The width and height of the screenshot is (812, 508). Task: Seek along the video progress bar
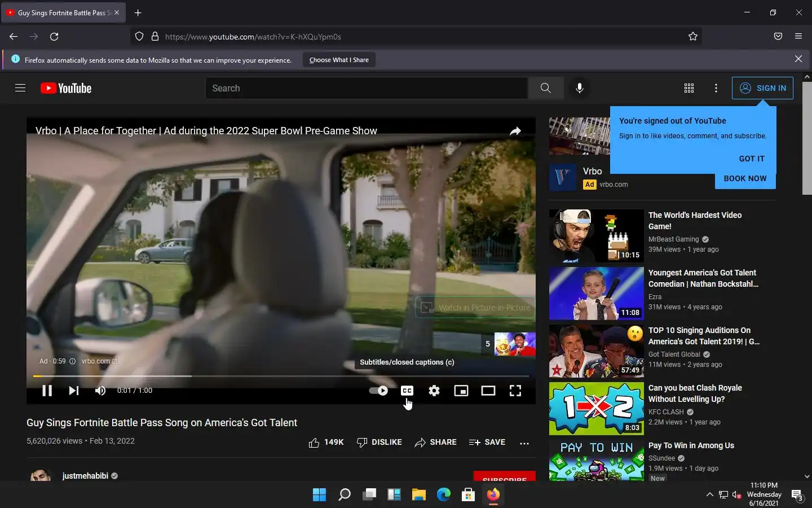click(281, 376)
